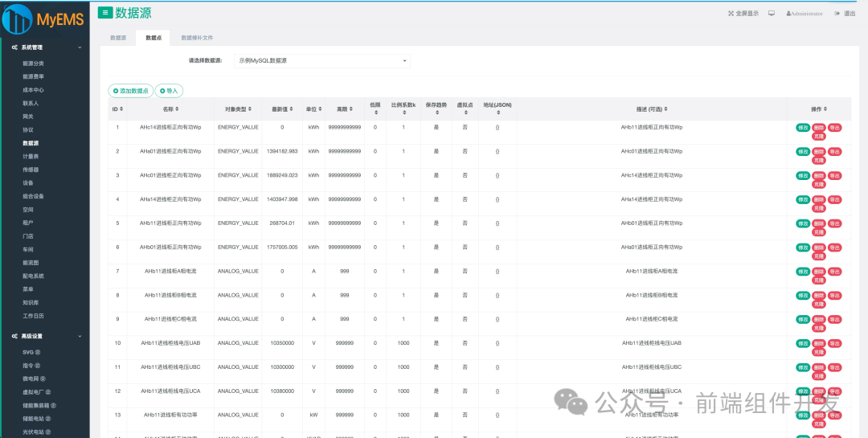The height and width of the screenshot is (438, 868).
Task: Open the 示例MySQL数据源 data source dropdown
Action: tap(322, 61)
